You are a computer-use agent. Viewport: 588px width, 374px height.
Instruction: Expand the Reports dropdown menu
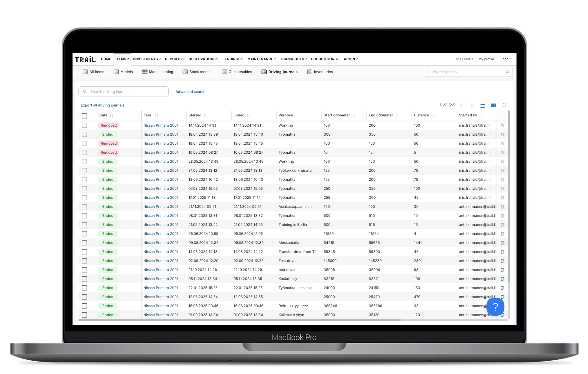(174, 59)
